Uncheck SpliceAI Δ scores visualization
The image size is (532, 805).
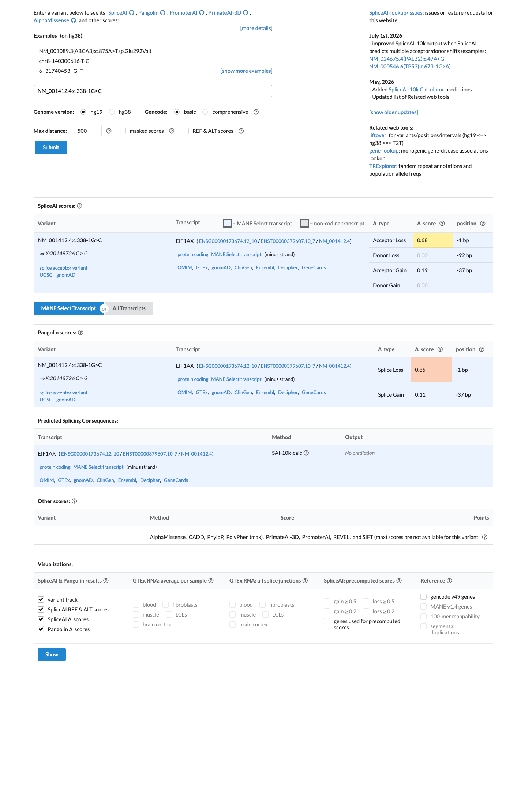point(41,619)
